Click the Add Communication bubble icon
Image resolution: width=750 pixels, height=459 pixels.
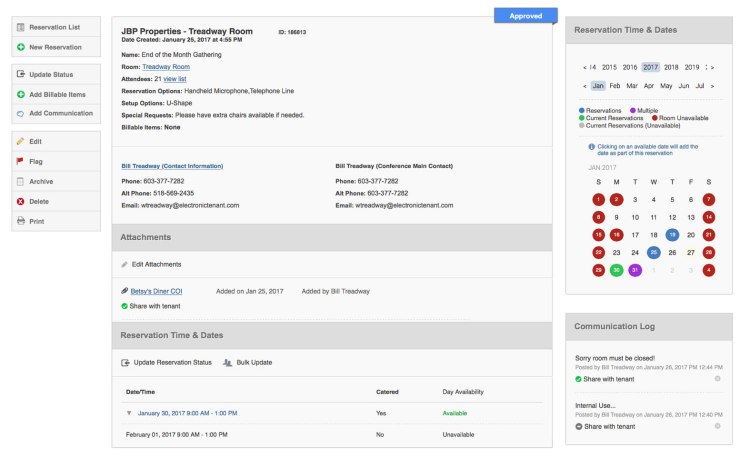point(20,113)
